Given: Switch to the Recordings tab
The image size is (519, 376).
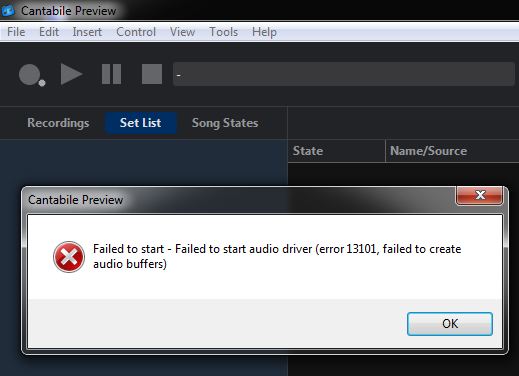Looking at the screenshot, I should click(58, 123).
